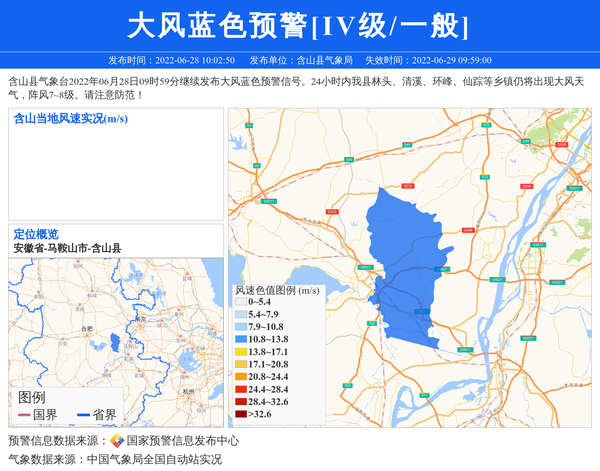Click the 南京 city marker on overview map
This screenshot has width=600, height=471.
pos(141,319)
